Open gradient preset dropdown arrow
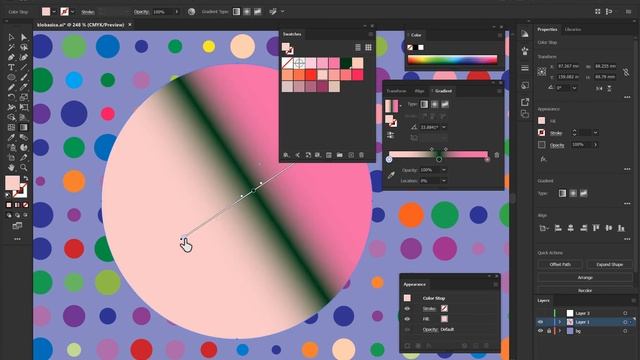640x360 pixels. click(400, 106)
